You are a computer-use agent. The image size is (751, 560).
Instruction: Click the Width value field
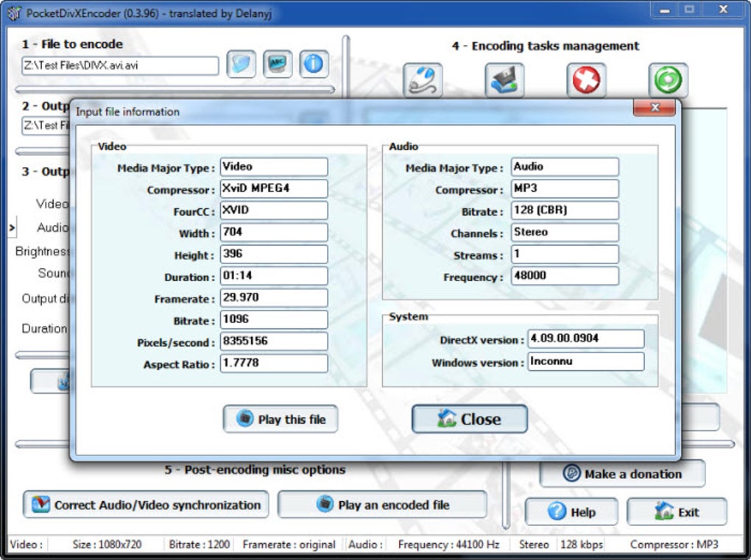[272, 232]
